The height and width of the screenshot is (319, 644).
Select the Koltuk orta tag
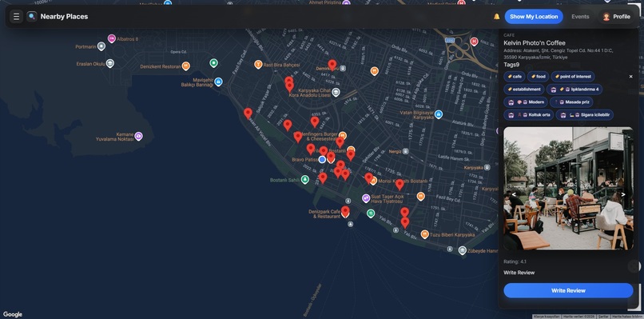(529, 114)
